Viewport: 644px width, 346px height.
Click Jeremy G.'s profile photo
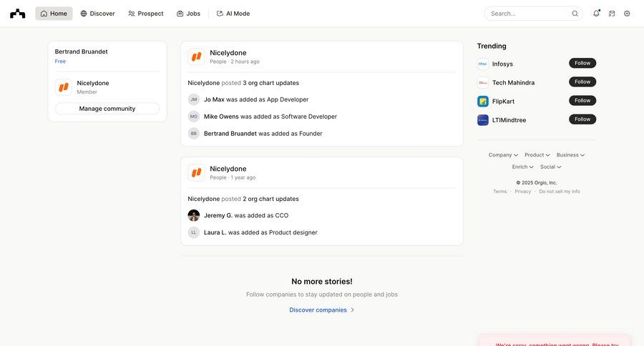[x=194, y=215]
